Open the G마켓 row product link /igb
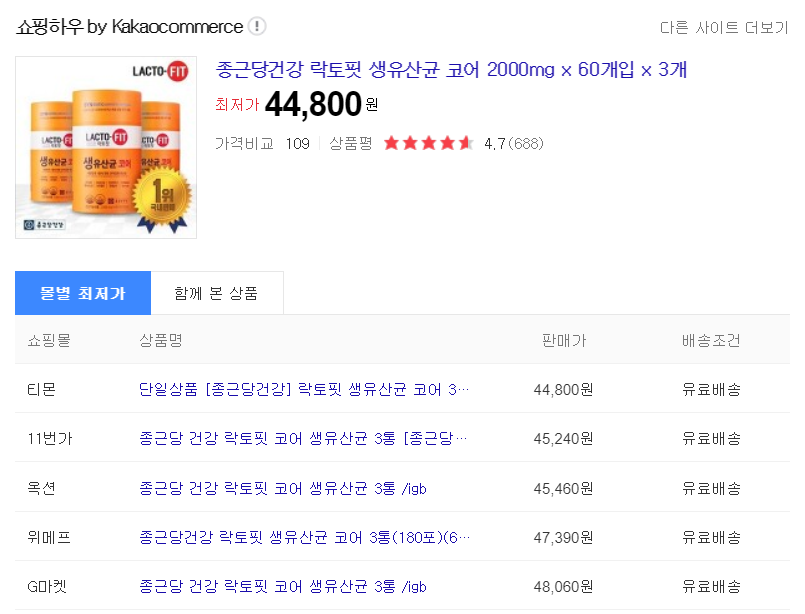This screenshot has height=614, width=805. click(283, 587)
